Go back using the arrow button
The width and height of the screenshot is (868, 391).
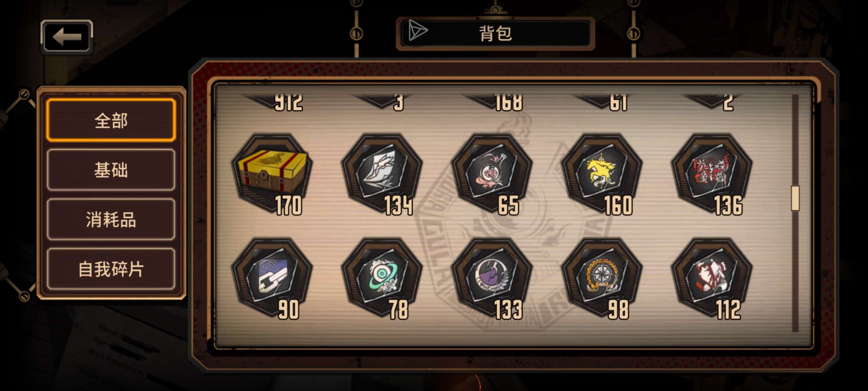67,37
